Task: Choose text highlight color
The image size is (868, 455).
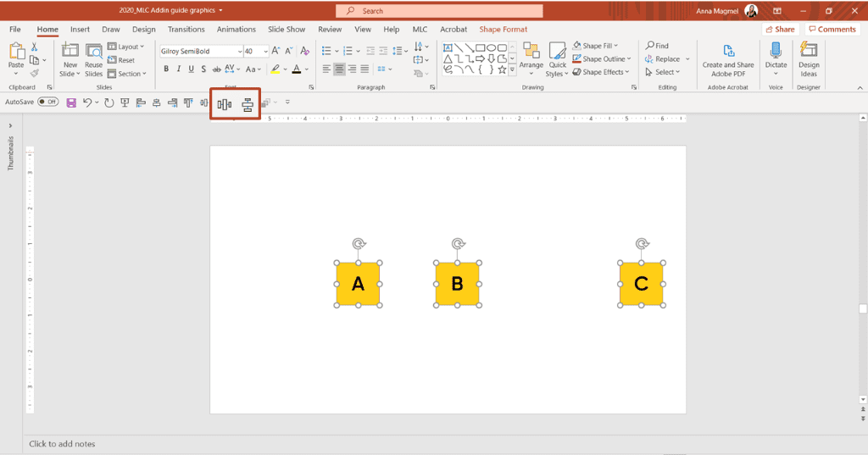Action: tap(275, 69)
